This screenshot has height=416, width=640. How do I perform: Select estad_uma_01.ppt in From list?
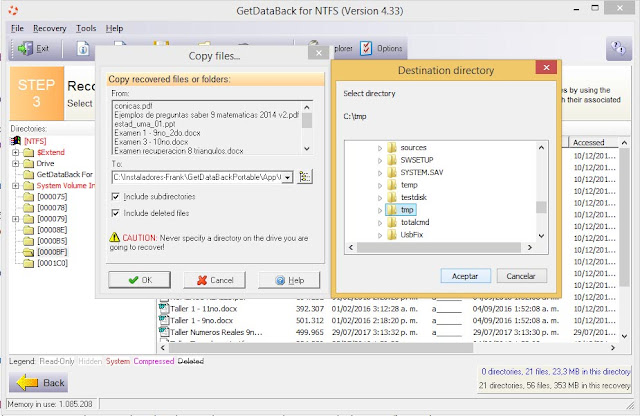(145, 124)
